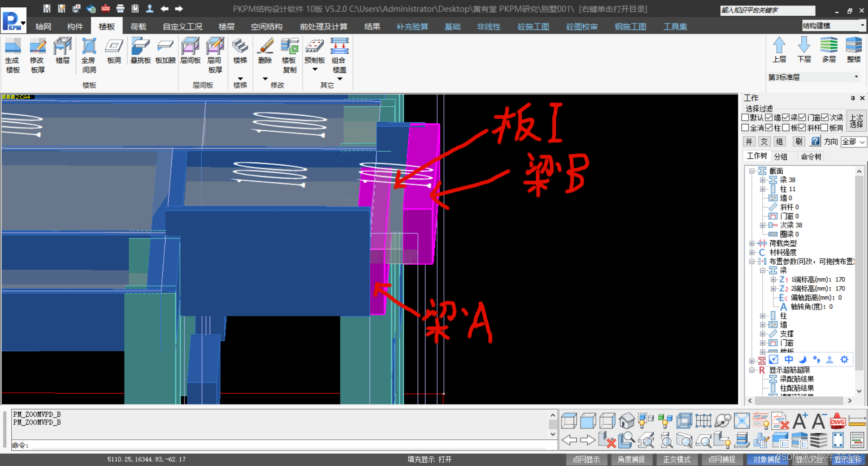The width and height of the screenshot is (868, 466).
Task: Open the 构件 ribbon tab
Action: pyautogui.click(x=75, y=27)
